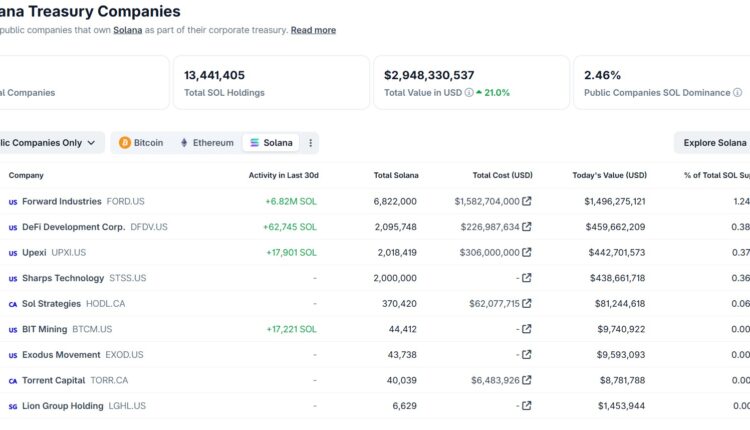Click external link icon in Sharps Technology row

pyautogui.click(x=527, y=278)
